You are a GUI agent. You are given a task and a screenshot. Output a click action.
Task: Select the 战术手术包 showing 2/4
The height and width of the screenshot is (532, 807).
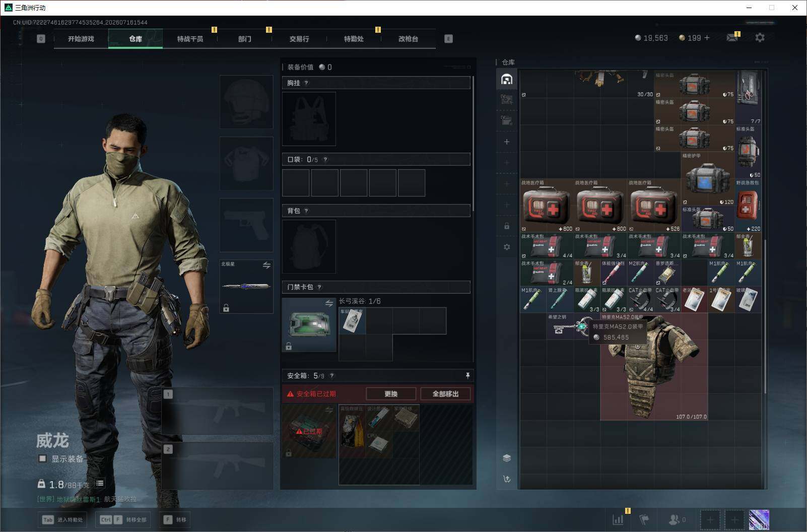point(547,273)
